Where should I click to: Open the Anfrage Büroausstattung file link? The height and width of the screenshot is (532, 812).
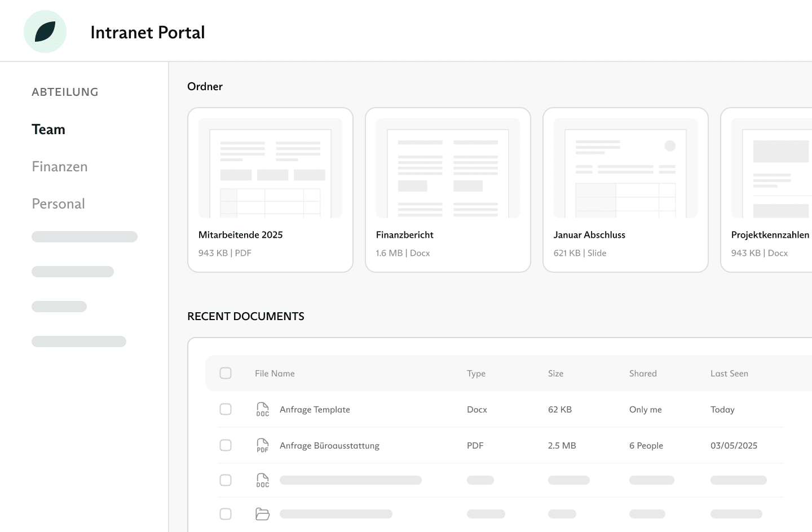pyautogui.click(x=329, y=446)
